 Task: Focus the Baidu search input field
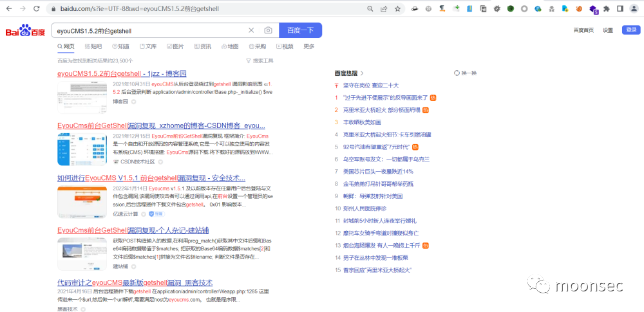150,30
